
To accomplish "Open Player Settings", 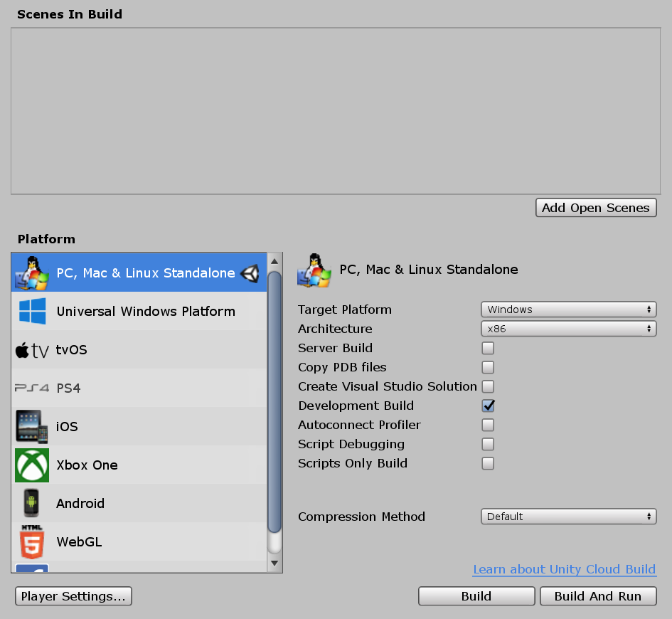I will [73, 596].
